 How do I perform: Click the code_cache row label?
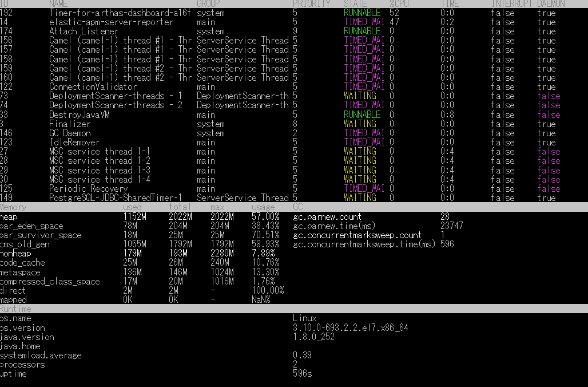point(22,263)
